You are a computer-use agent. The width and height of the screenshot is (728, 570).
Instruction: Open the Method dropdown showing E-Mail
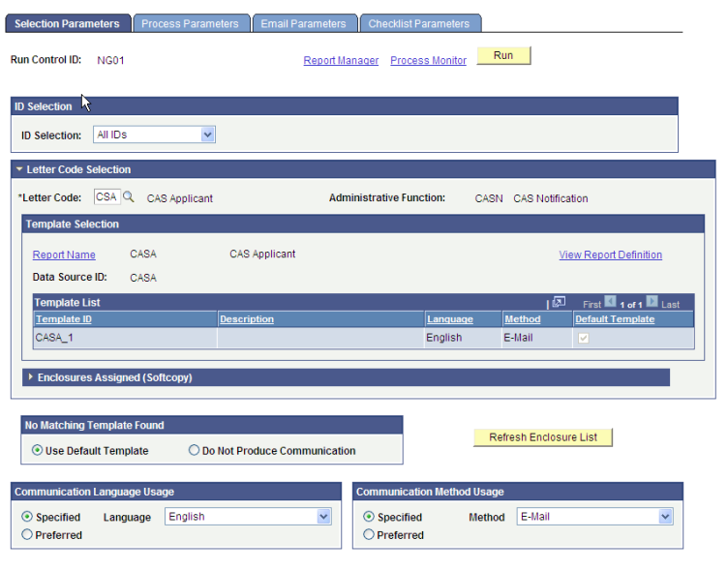point(594,517)
